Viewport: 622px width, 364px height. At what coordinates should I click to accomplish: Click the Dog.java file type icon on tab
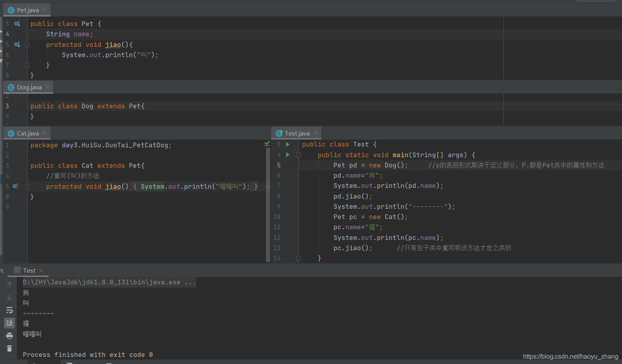coord(11,87)
